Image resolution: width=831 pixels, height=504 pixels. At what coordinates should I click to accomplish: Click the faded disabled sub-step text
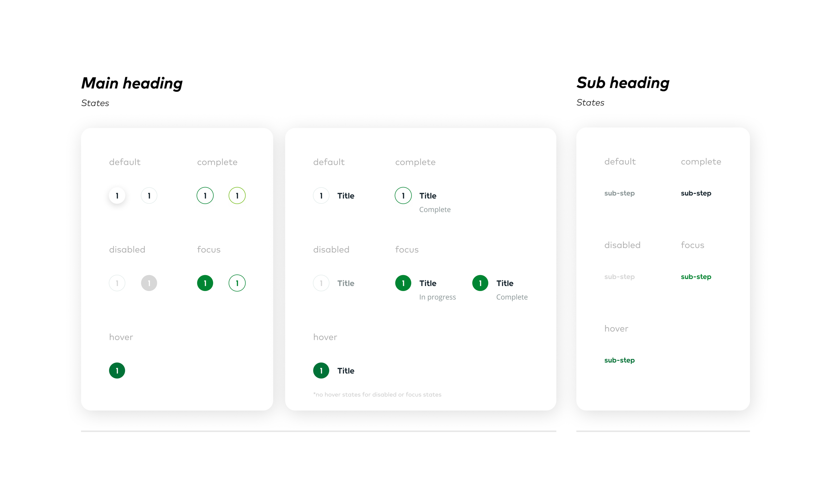(620, 277)
